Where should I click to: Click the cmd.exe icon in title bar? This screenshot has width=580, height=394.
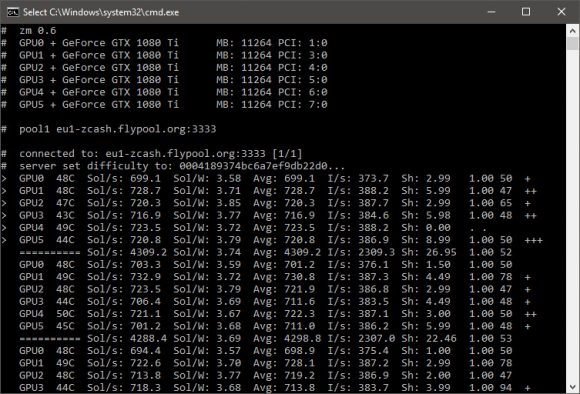tap(13, 12)
